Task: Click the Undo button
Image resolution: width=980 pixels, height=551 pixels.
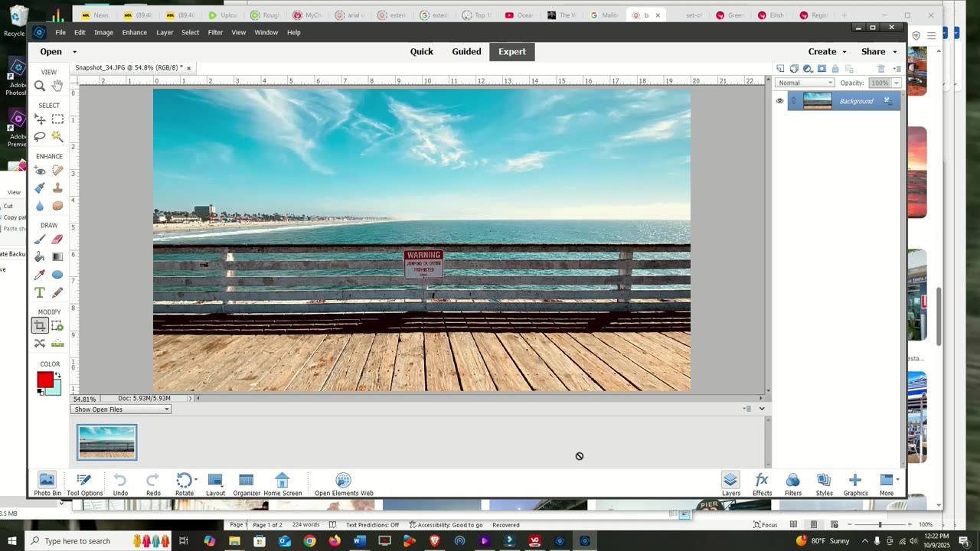Action: pyautogui.click(x=120, y=484)
